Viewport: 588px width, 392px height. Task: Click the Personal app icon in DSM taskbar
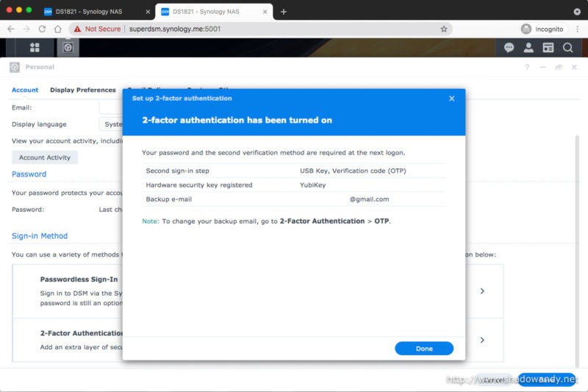coord(68,48)
